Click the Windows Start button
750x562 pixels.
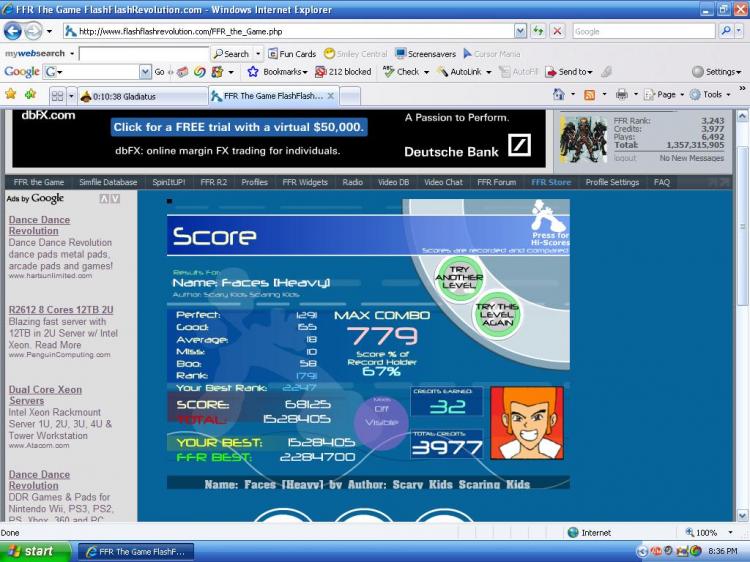point(35,551)
